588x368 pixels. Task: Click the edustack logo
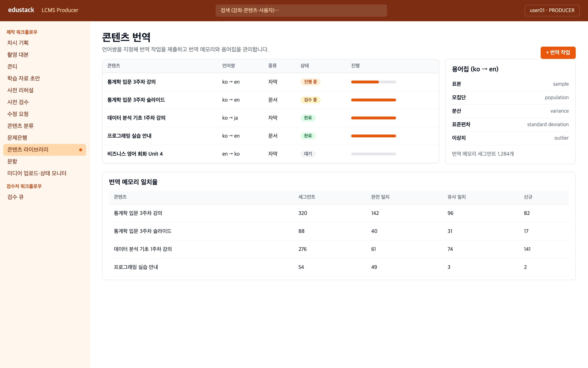click(21, 10)
